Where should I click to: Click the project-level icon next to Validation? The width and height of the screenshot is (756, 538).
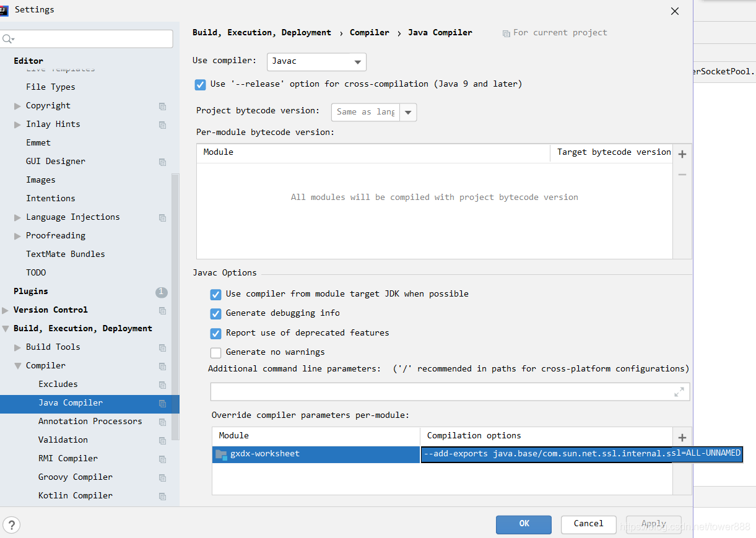click(x=162, y=440)
